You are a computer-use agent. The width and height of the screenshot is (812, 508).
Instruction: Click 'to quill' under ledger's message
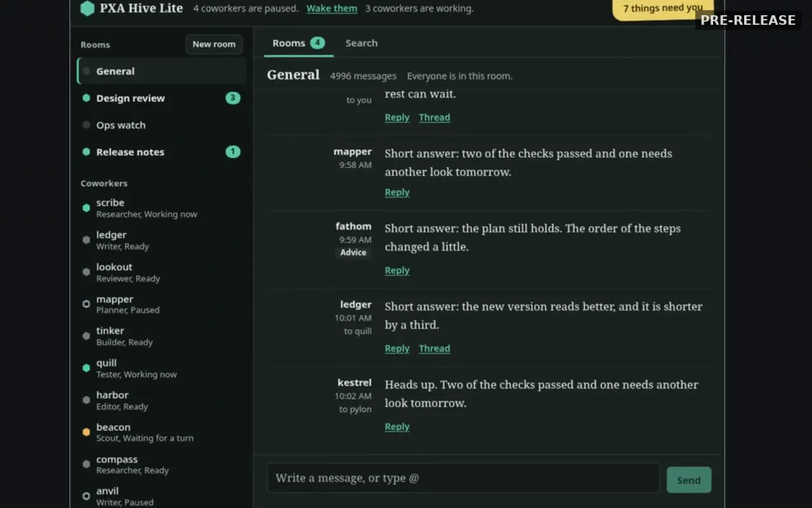(358, 331)
